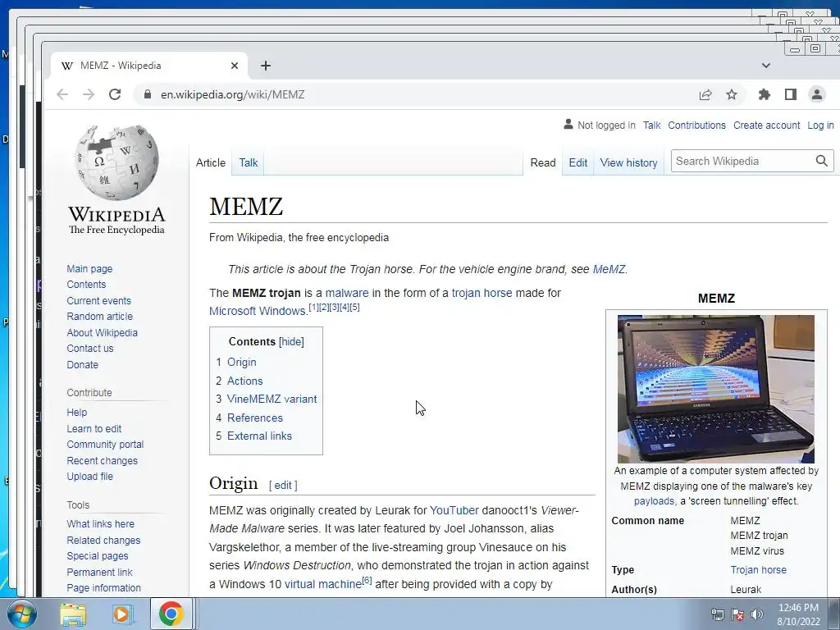Image resolution: width=840 pixels, height=630 pixels.
Task: Open the Windows Start button
Action: pyautogui.click(x=22, y=614)
